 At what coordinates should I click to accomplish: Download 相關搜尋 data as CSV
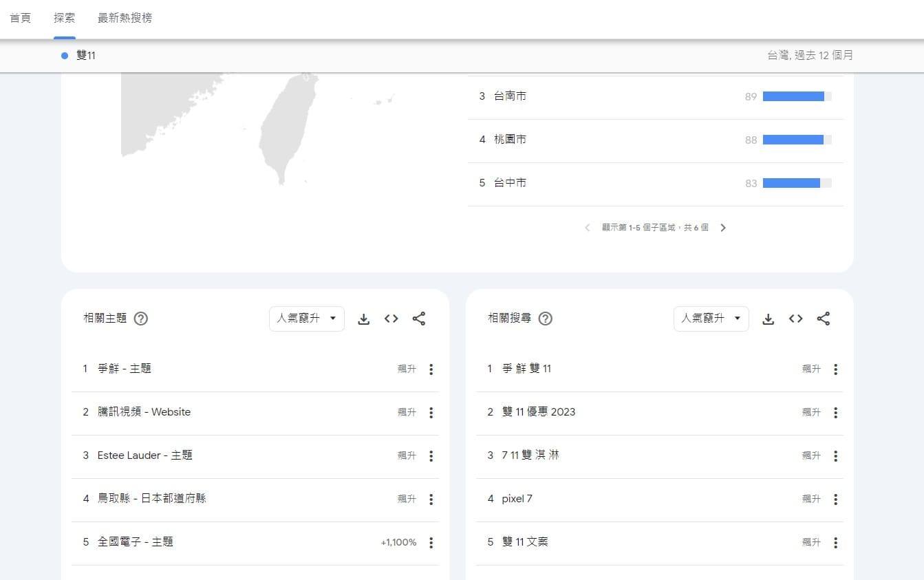pos(769,319)
